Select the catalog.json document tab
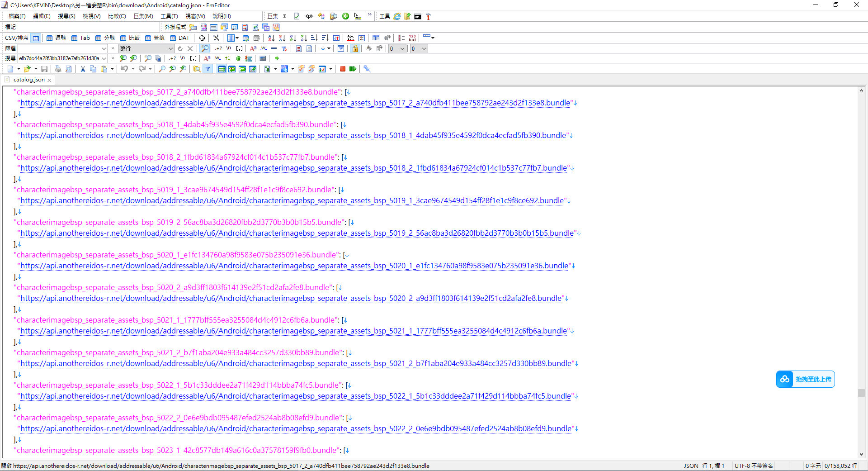 click(x=29, y=80)
